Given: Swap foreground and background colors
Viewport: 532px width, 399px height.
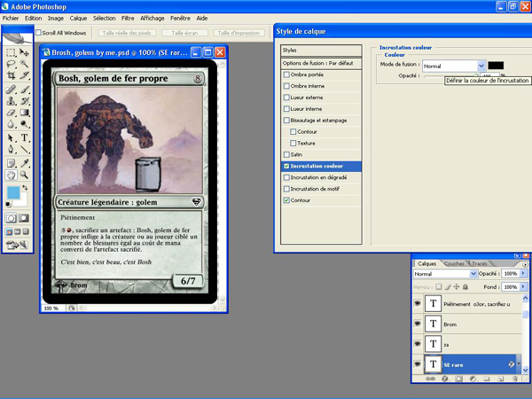Looking at the screenshot, I should coord(25,187).
